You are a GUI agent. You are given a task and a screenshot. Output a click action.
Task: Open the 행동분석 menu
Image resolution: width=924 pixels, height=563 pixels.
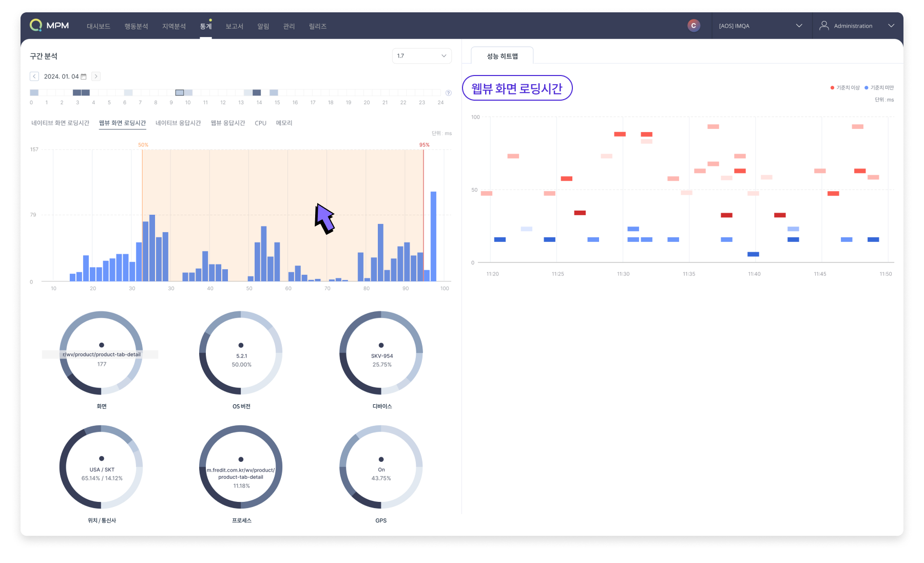click(x=136, y=26)
